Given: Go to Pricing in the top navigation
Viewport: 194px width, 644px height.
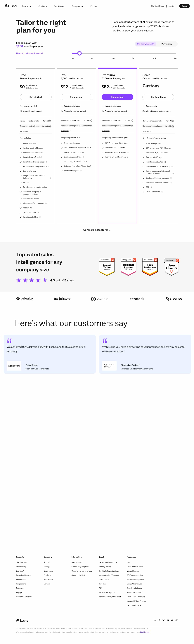Looking at the screenshot, I should 93,6.
